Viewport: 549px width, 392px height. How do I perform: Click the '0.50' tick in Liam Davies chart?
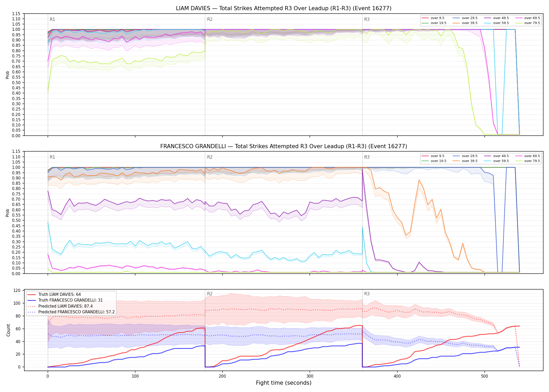(x=16, y=83)
